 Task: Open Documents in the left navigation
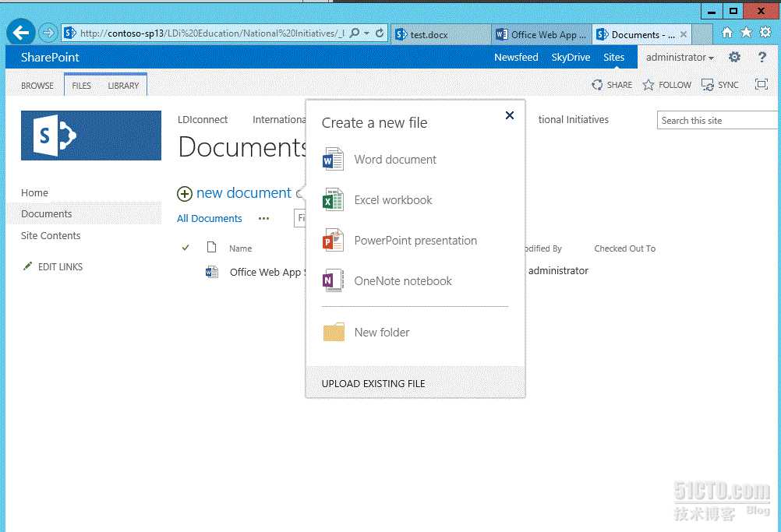click(46, 213)
